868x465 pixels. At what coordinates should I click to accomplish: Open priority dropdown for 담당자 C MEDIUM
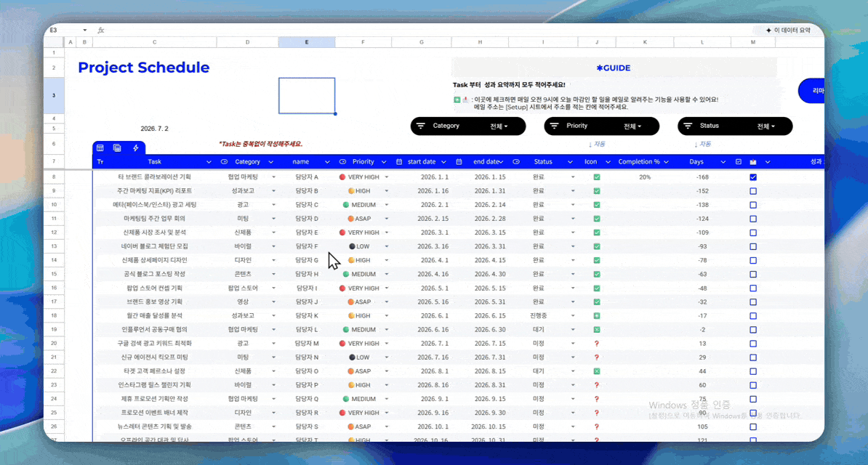coord(387,205)
